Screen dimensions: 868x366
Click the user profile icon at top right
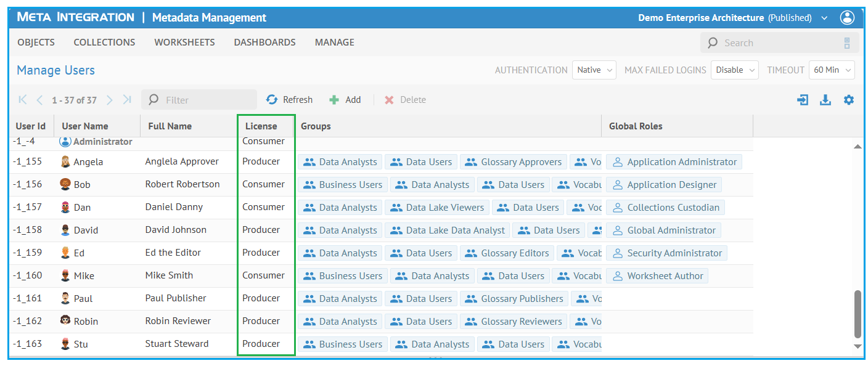pyautogui.click(x=847, y=18)
